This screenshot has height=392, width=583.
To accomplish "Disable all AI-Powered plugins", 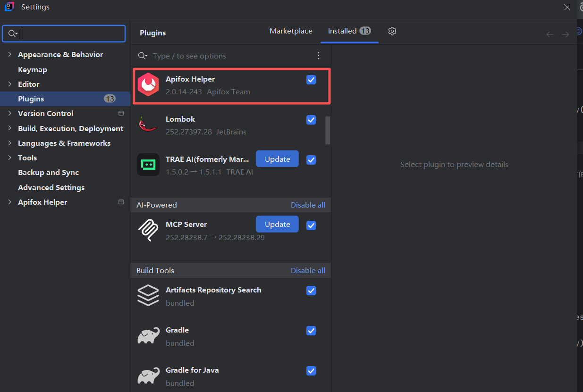I will point(308,205).
